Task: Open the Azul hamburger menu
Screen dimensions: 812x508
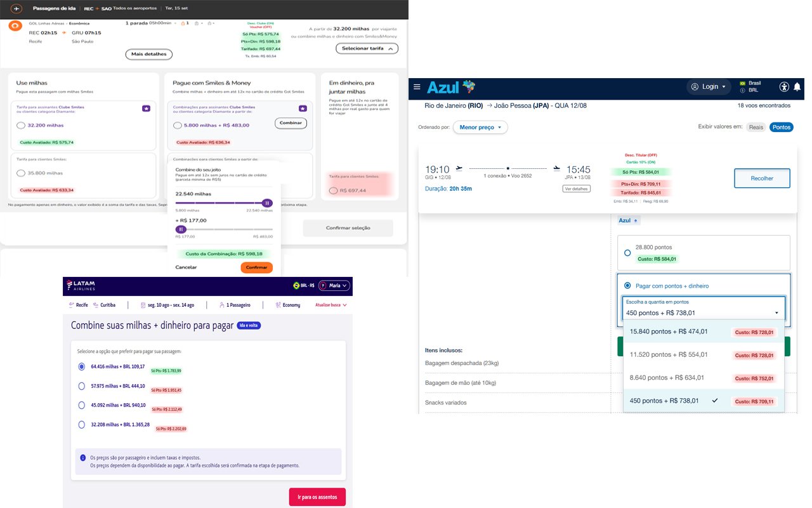Action: pyautogui.click(x=417, y=87)
